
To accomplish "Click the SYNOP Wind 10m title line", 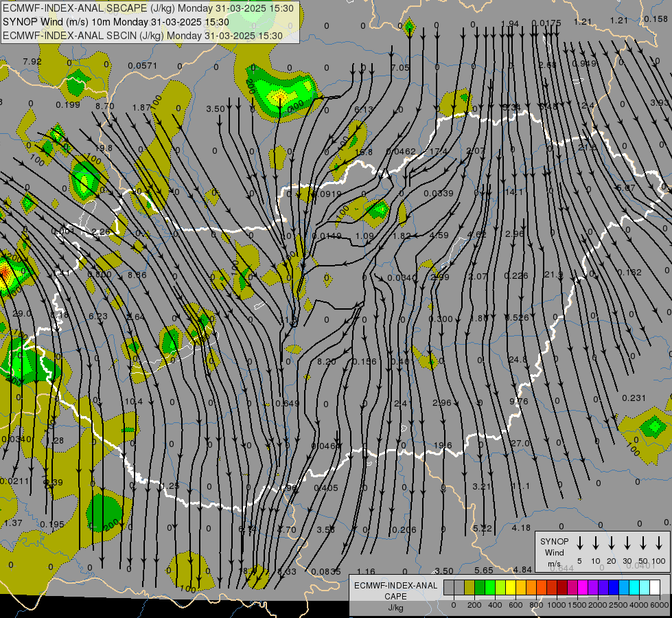I will (116, 22).
